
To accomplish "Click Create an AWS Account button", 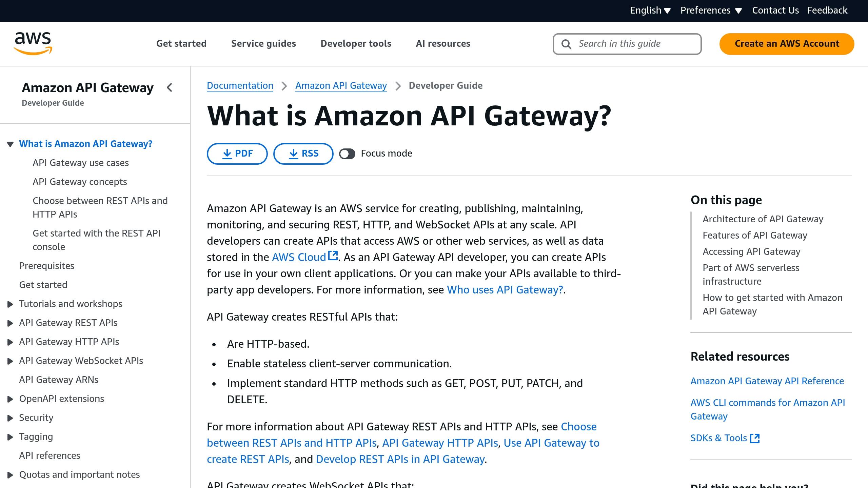I will [787, 44].
